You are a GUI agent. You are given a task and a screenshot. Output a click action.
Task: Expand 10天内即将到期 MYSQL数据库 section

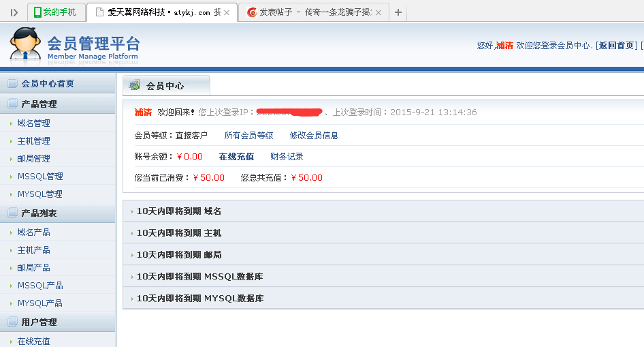[199, 299]
